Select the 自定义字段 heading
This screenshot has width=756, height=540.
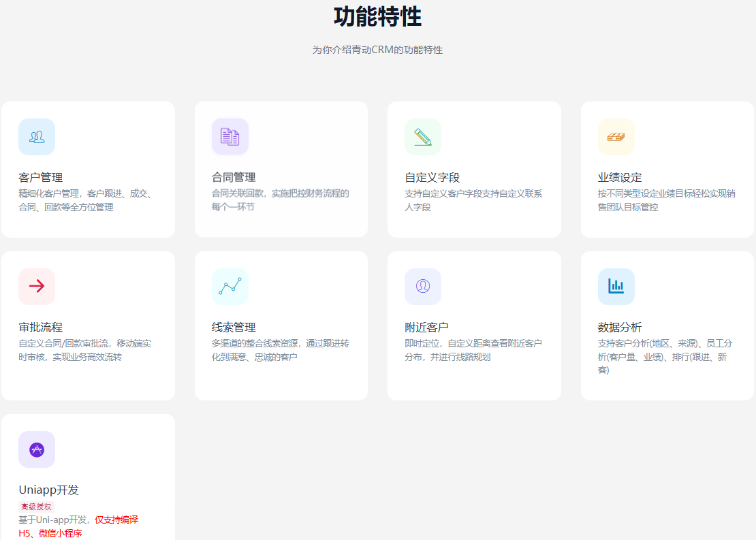(432, 178)
